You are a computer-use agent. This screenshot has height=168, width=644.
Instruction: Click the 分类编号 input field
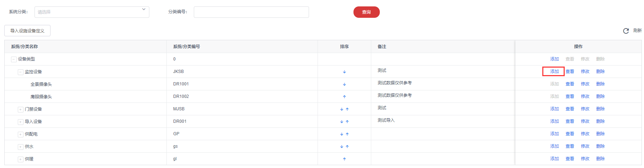coord(251,12)
